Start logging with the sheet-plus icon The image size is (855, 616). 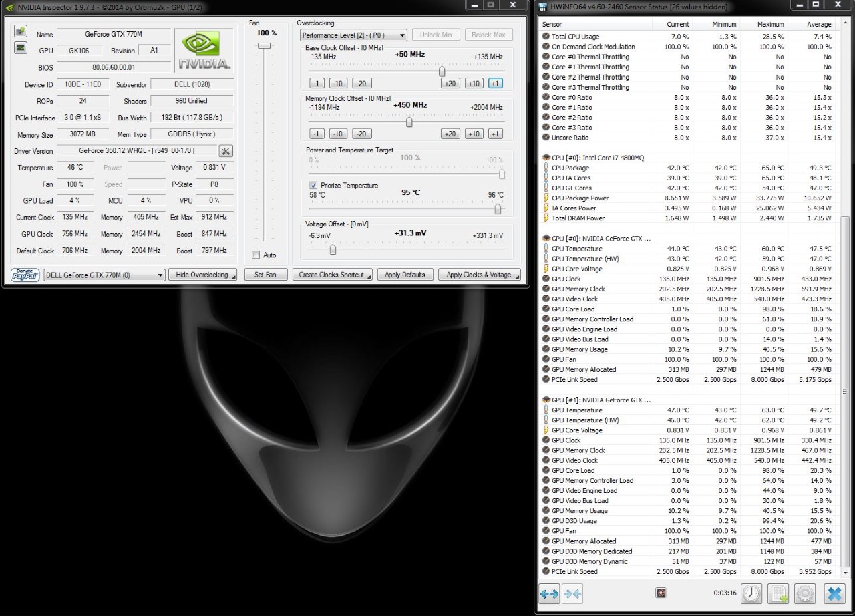tap(778, 593)
